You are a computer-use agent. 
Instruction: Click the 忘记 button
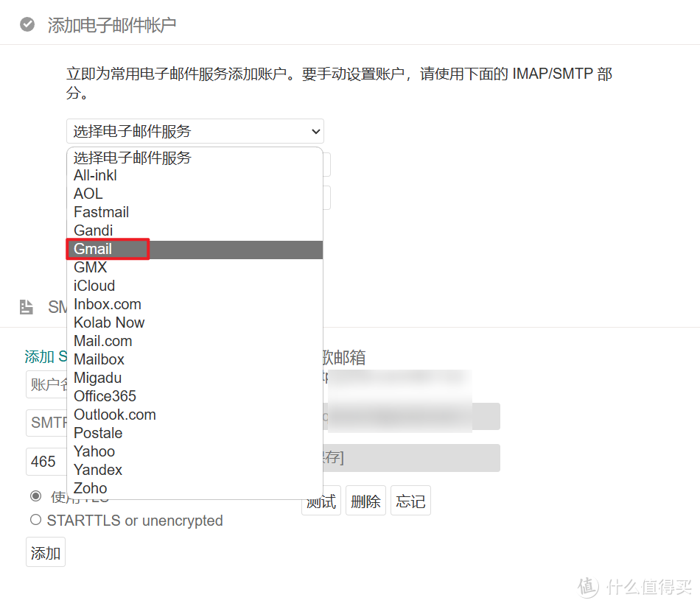pos(410,501)
